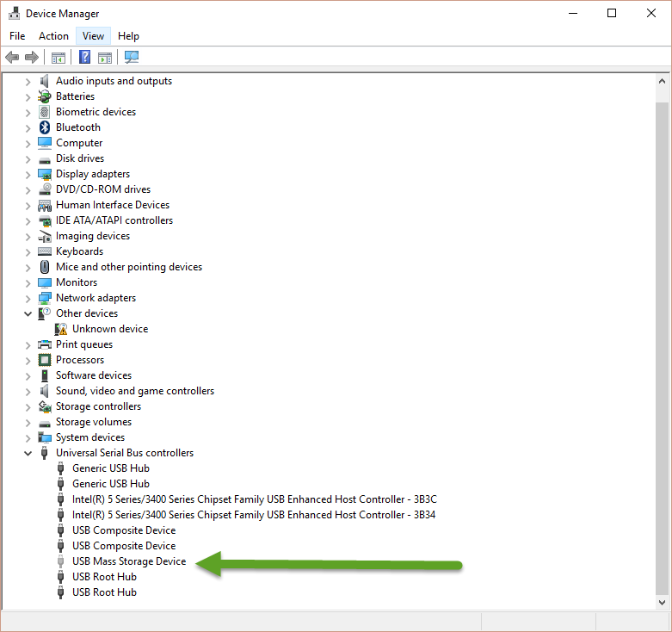Select the System devices category label

click(90, 437)
